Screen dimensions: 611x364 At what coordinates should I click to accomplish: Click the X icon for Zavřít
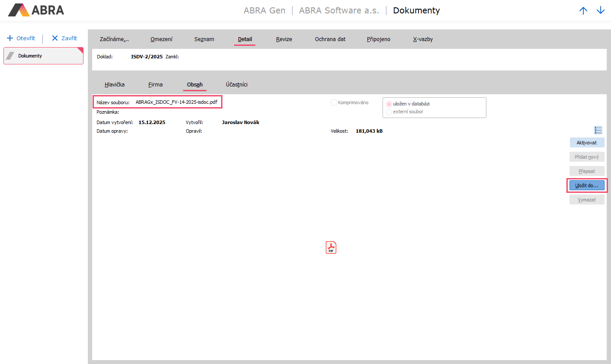point(55,38)
